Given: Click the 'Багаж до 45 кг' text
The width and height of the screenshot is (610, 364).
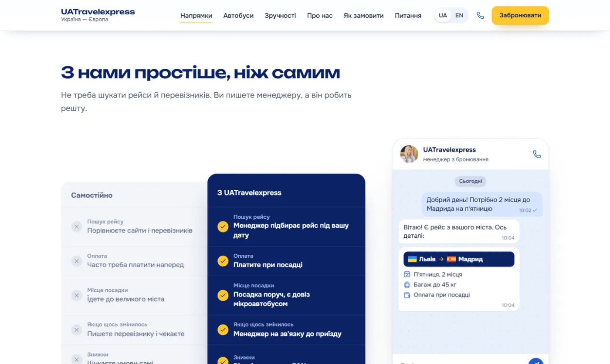Looking at the screenshot, I should [x=435, y=285].
